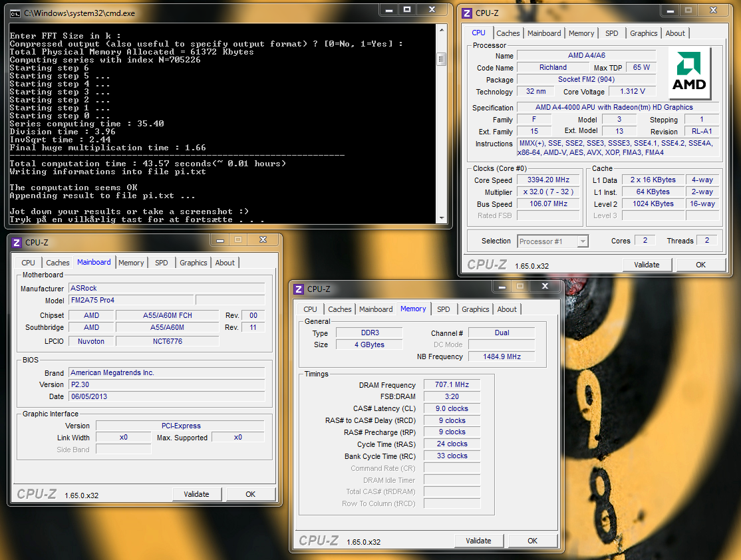Screen dimensions: 741x560
Task: Click the Bank Cycle Time value '33 clocks'
Action: pos(452,456)
